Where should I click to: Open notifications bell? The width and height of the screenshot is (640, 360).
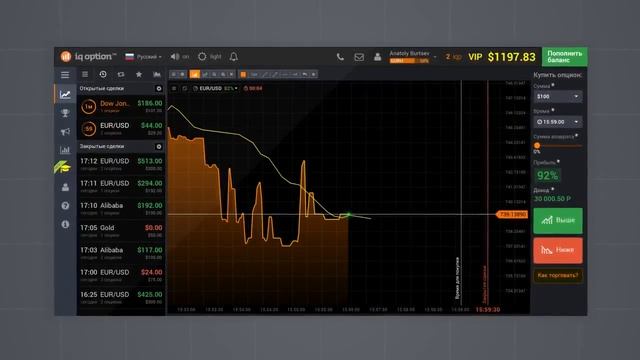click(233, 57)
